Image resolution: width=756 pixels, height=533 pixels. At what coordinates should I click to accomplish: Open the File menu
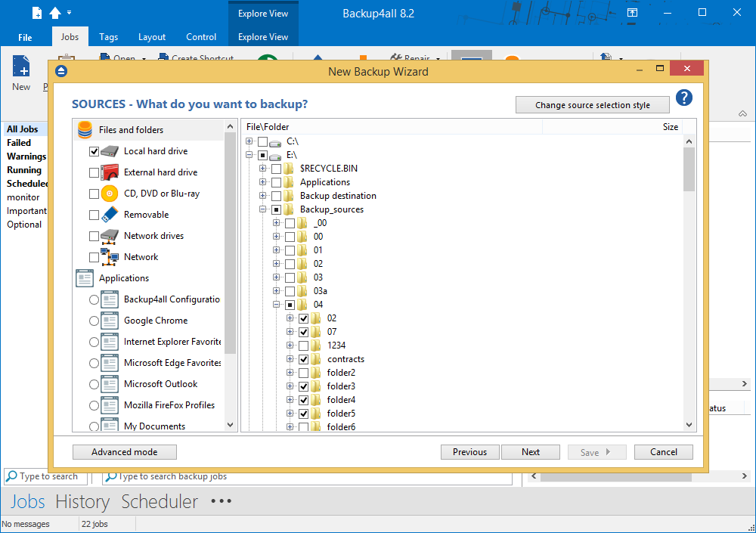click(x=25, y=37)
